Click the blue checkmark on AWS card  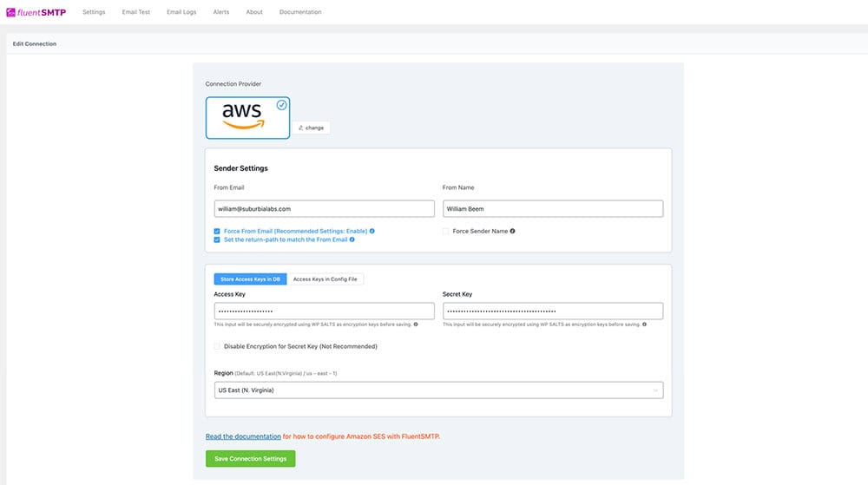(x=281, y=105)
